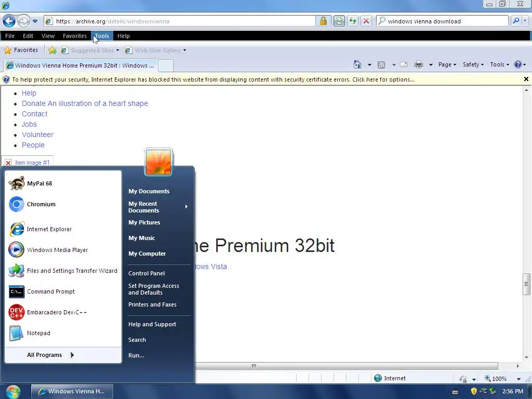
Task: Click the Back navigation arrow button
Action: tap(9, 21)
